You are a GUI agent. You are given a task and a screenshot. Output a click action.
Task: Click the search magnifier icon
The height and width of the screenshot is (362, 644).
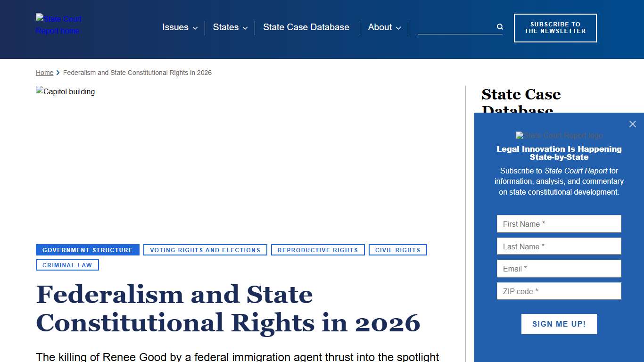499,27
